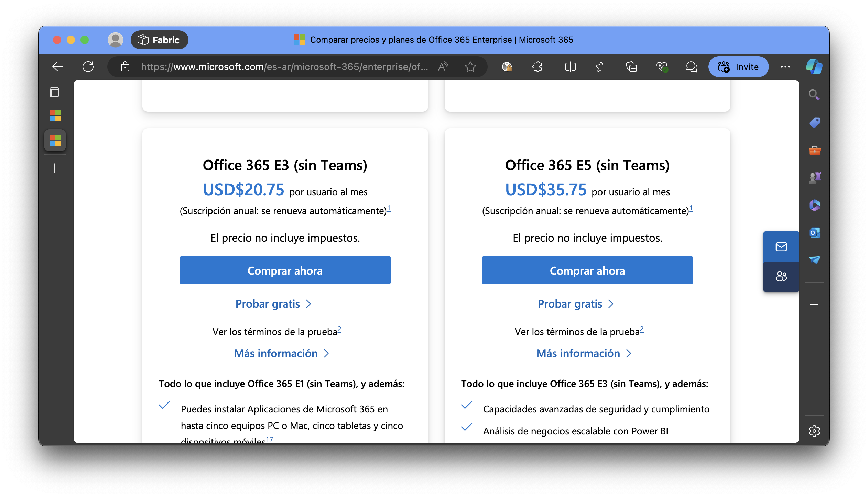
Task: Open footnote 2 on E3 trial terms
Action: (x=339, y=329)
